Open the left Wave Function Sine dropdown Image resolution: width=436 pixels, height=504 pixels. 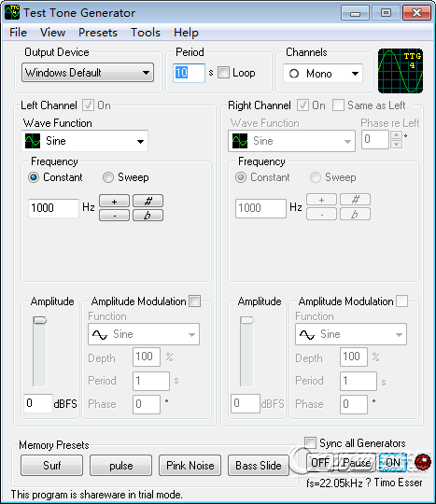(84, 141)
